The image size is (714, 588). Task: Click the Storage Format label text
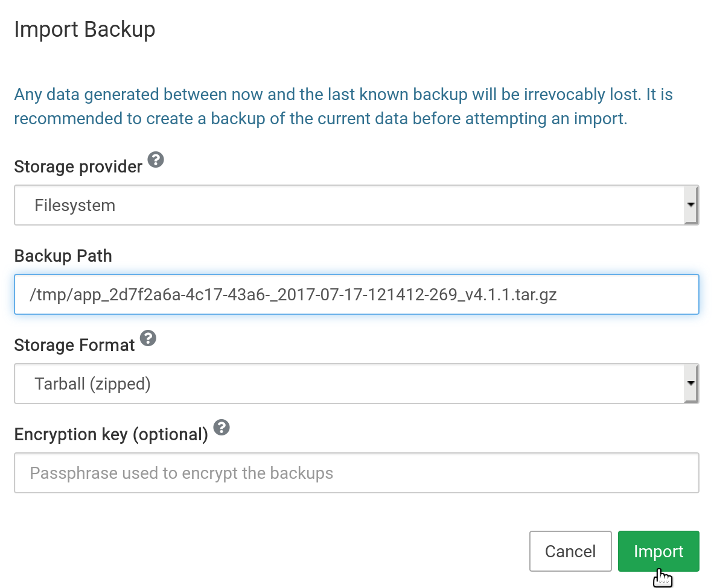click(x=74, y=345)
